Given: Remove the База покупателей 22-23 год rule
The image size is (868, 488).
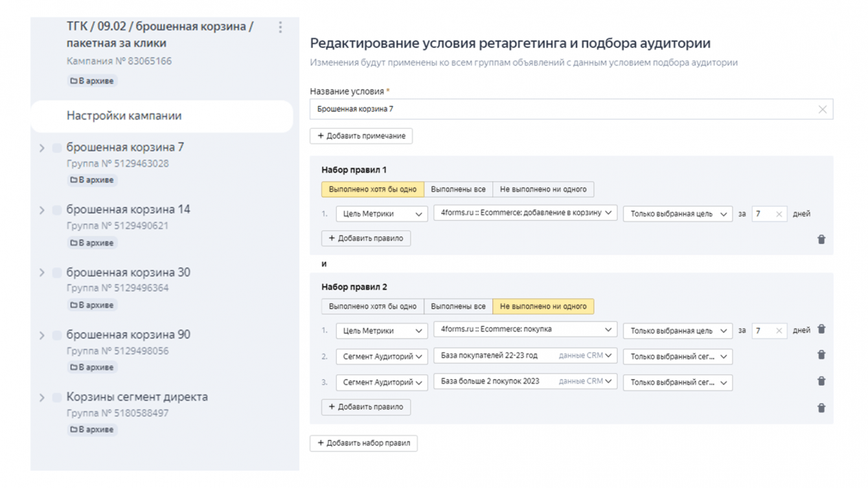Looking at the screenshot, I should click(x=821, y=355).
